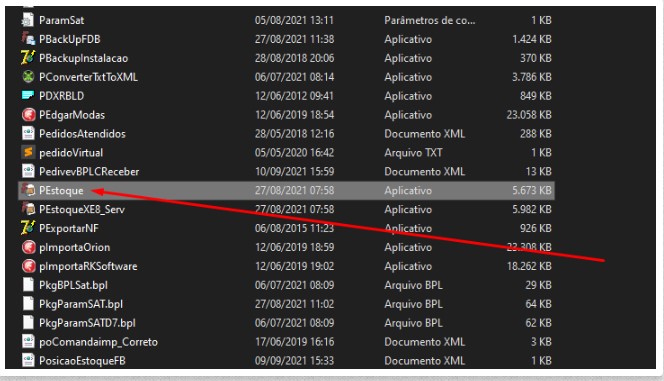Select the size value 13 KB
This screenshot has height=381, width=664.
coord(538,171)
